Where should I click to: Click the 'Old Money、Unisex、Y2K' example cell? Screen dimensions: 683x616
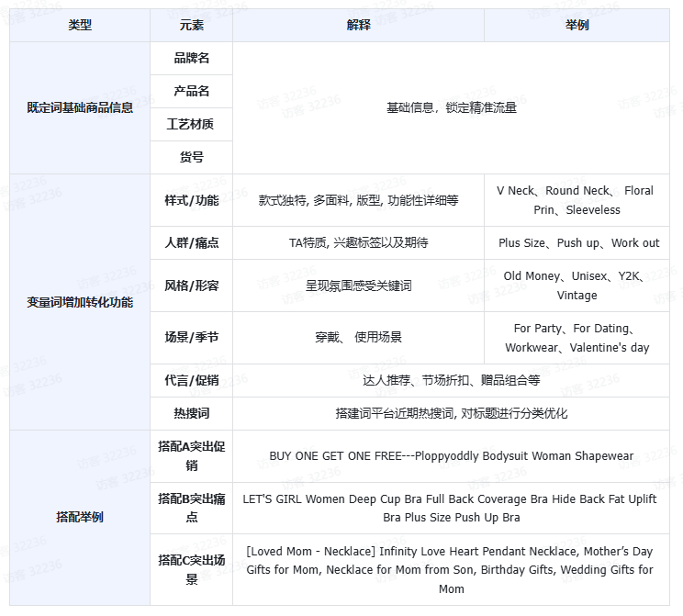577,286
